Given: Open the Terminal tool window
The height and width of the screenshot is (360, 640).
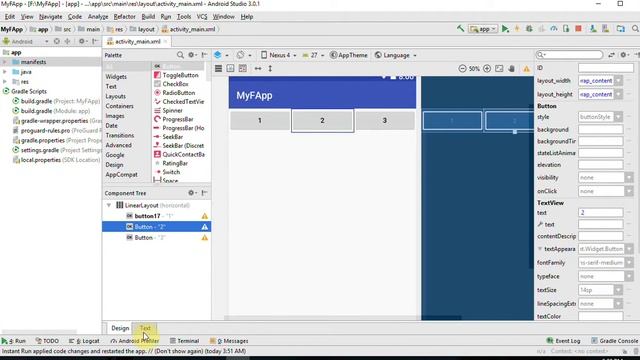Looking at the screenshot, I should pyautogui.click(x=184, y=341).
